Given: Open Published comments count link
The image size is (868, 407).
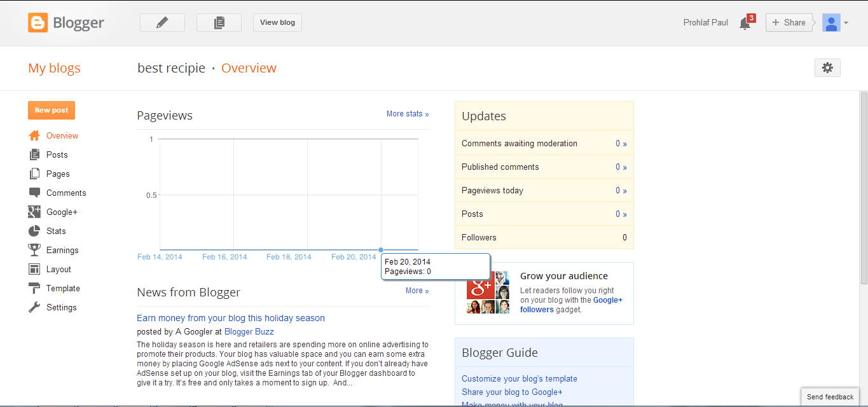Looking at the screenshot, I should (621, 167).
